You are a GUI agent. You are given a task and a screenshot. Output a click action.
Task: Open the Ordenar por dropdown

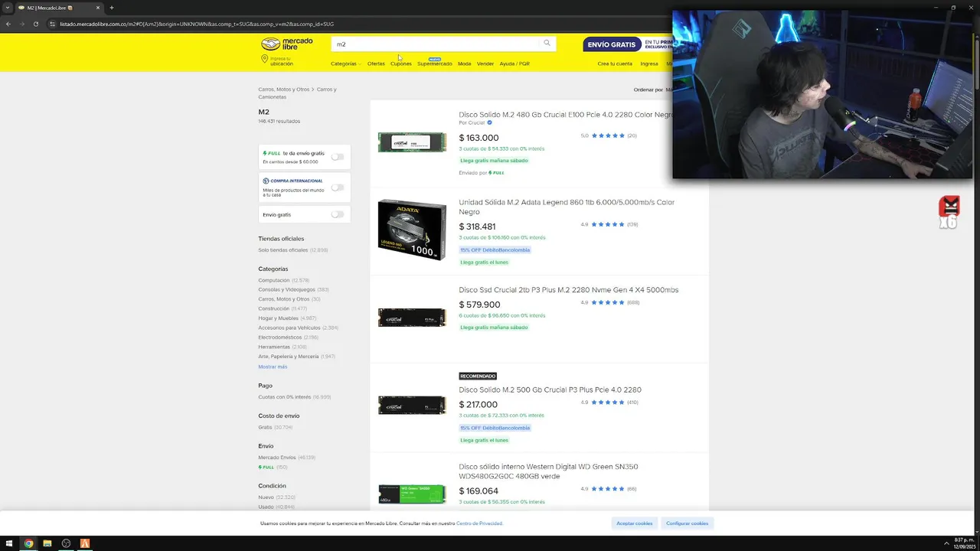655,90
